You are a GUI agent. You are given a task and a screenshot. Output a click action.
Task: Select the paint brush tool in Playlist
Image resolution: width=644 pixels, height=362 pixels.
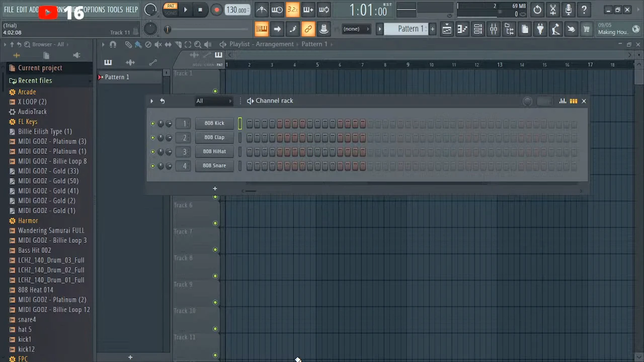[x=138, y=44]
